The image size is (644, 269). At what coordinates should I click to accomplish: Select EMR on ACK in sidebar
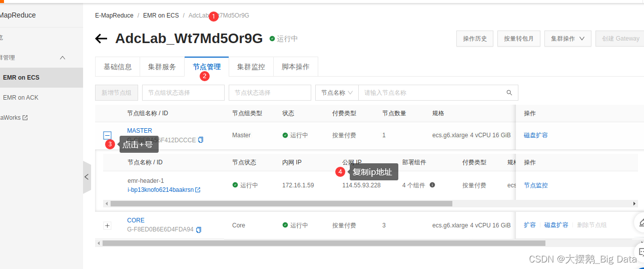(x=42, y=98)
